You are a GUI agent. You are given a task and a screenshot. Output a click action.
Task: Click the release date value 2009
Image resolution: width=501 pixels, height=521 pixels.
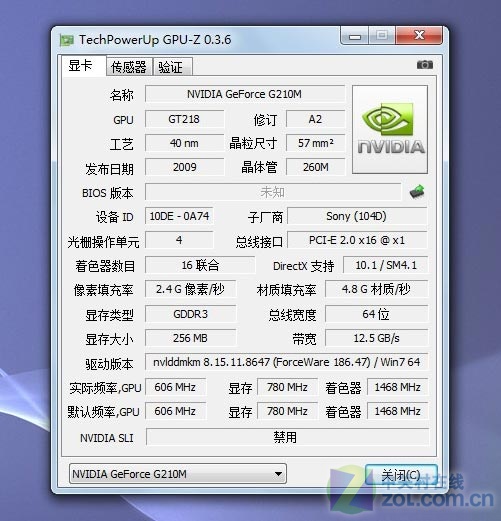(x=184, y=167)
